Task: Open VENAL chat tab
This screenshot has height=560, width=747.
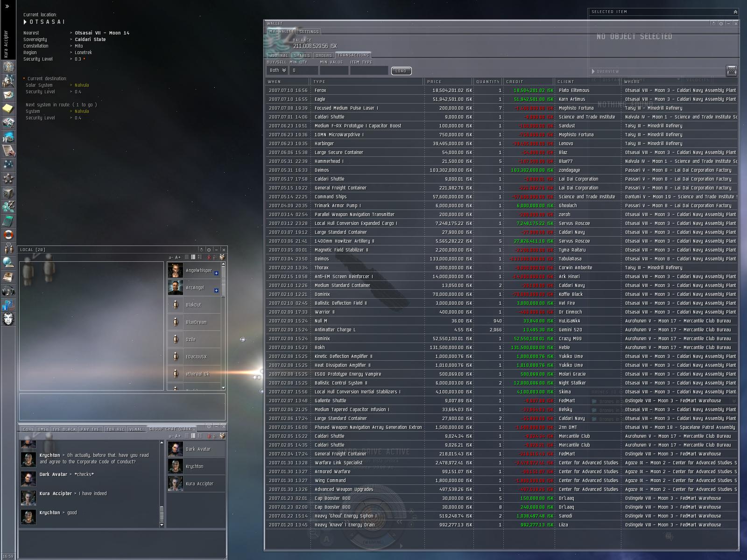Action: coord(136,429)
